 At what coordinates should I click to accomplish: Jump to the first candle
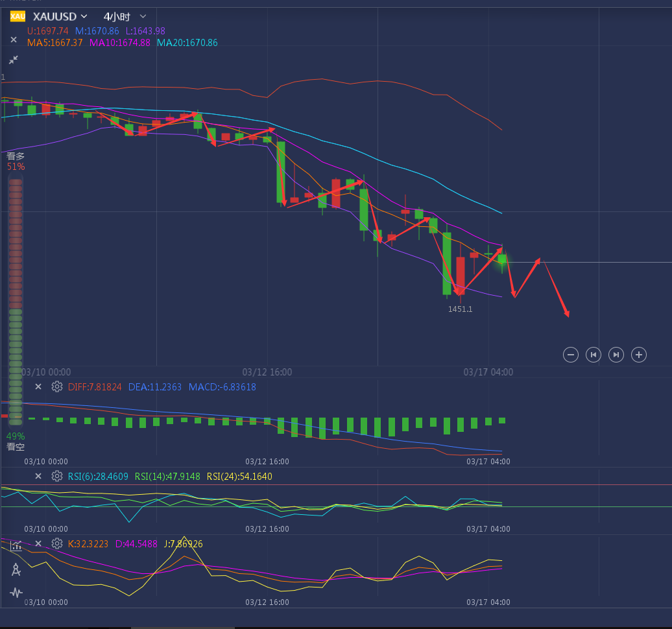click(x=594, y=354)
